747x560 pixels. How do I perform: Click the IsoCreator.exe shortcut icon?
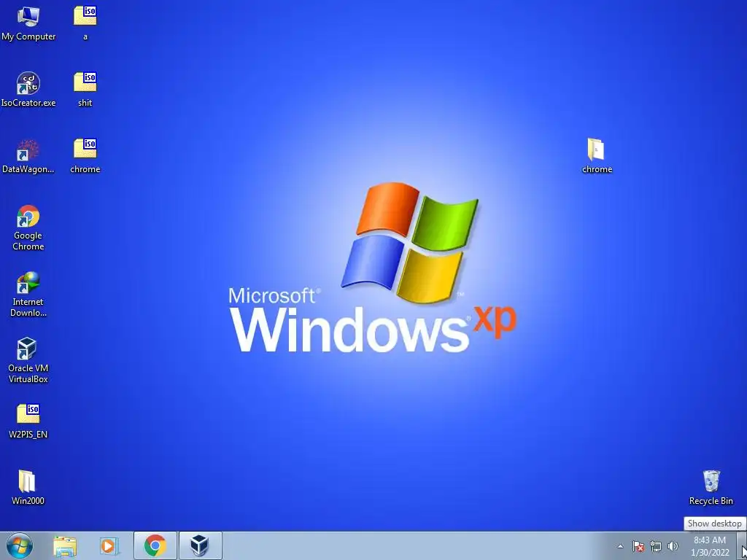(x=28, y=90)
